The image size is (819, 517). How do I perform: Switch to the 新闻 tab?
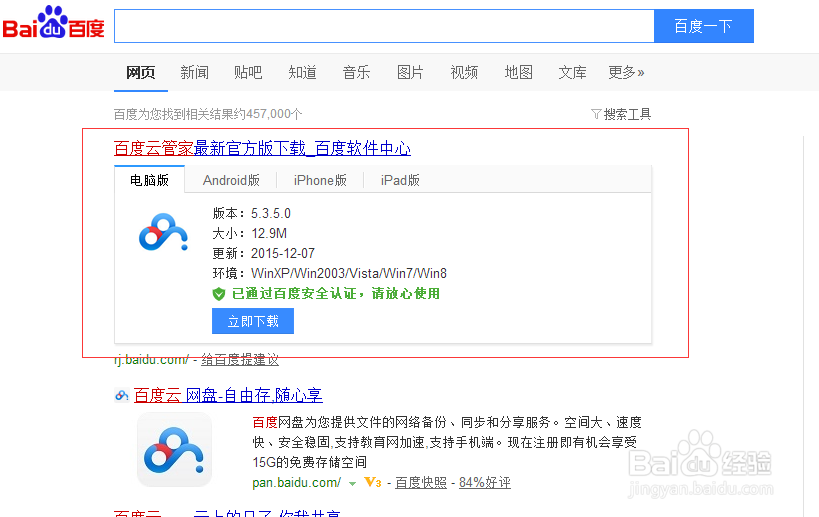tap(194, 72)
